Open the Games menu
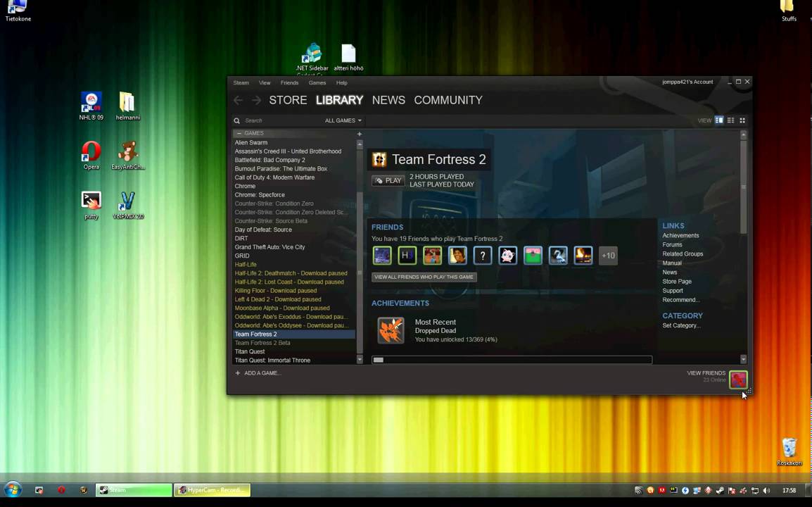 point(317,83)
